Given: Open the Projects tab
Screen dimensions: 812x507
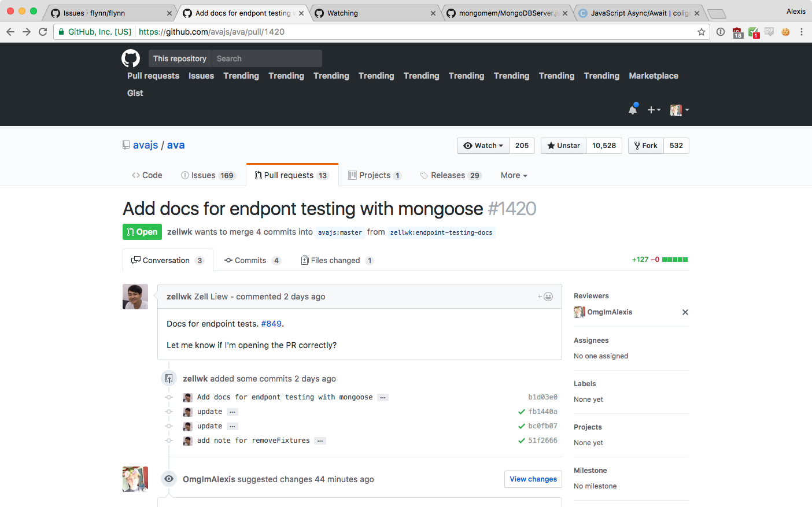Looking at the screenshot, I should 375,175.
